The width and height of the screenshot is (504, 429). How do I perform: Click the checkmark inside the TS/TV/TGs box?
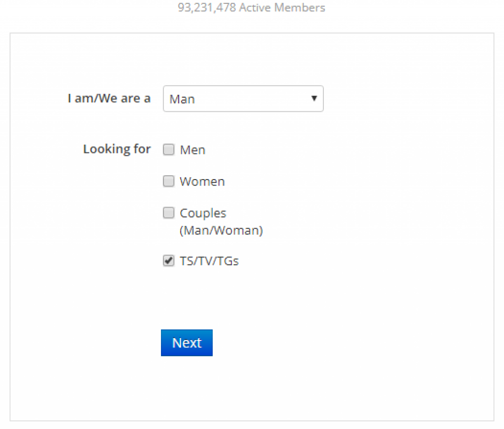[x=169, y=261]
